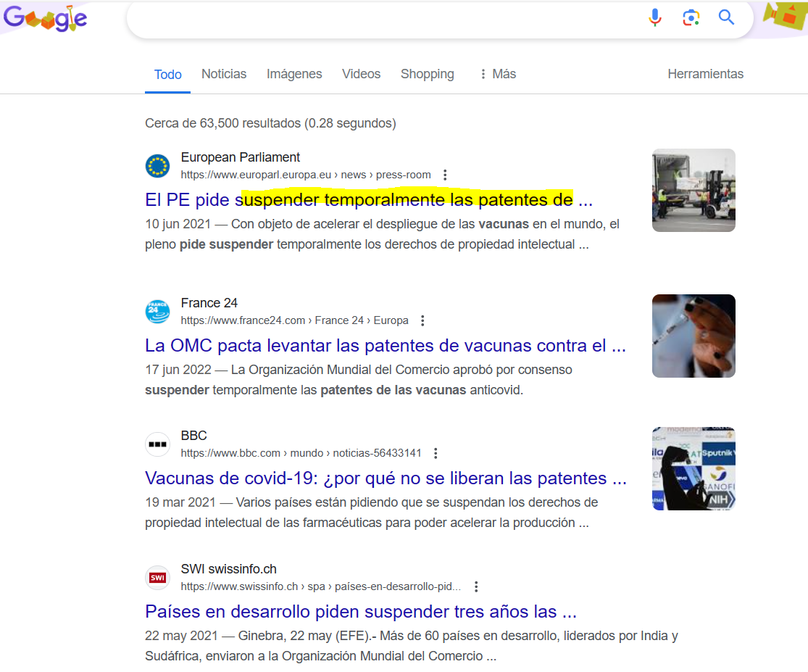Open Google Lens image search

point(691,17)
